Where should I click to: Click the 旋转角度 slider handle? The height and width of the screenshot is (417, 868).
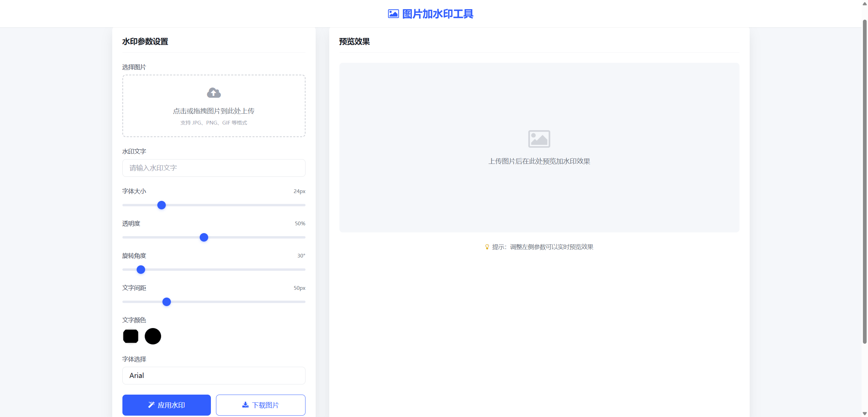(141, 270)
